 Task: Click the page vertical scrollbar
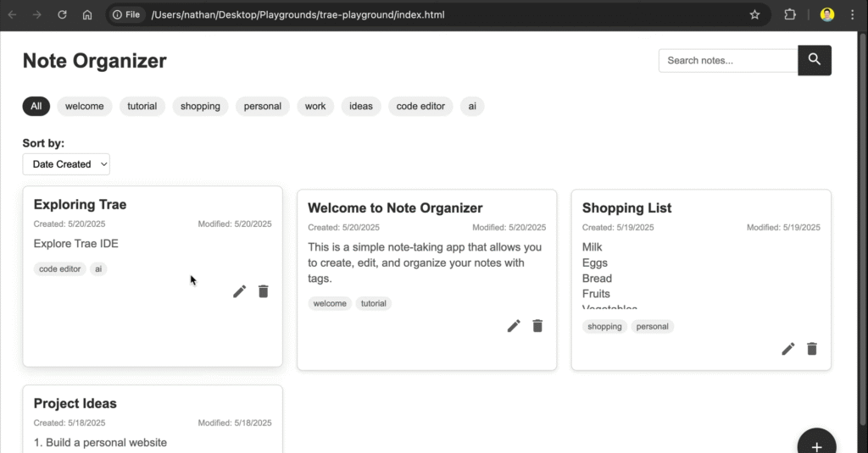(x=863, y=229)
